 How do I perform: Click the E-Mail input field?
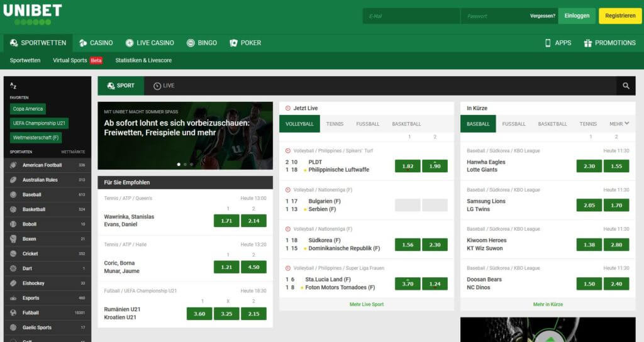(411, 16)
